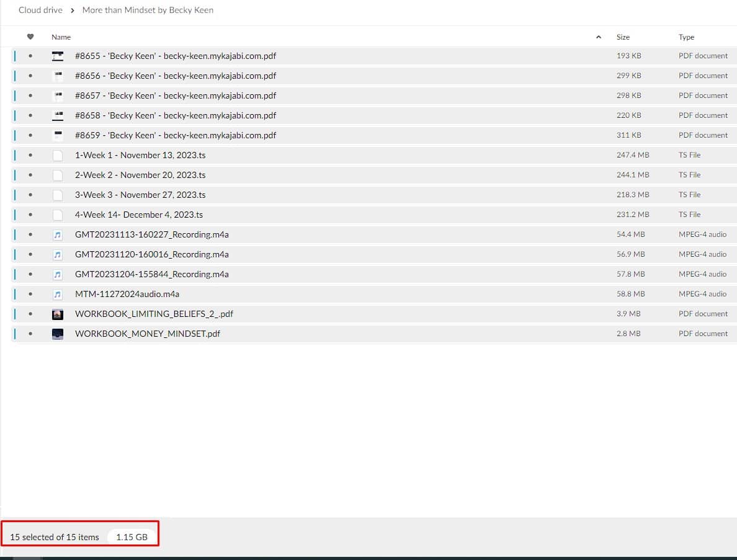Toggle favorite dot on #8656 Becky Keen row
737x560 pixels.
pos(30,76)
